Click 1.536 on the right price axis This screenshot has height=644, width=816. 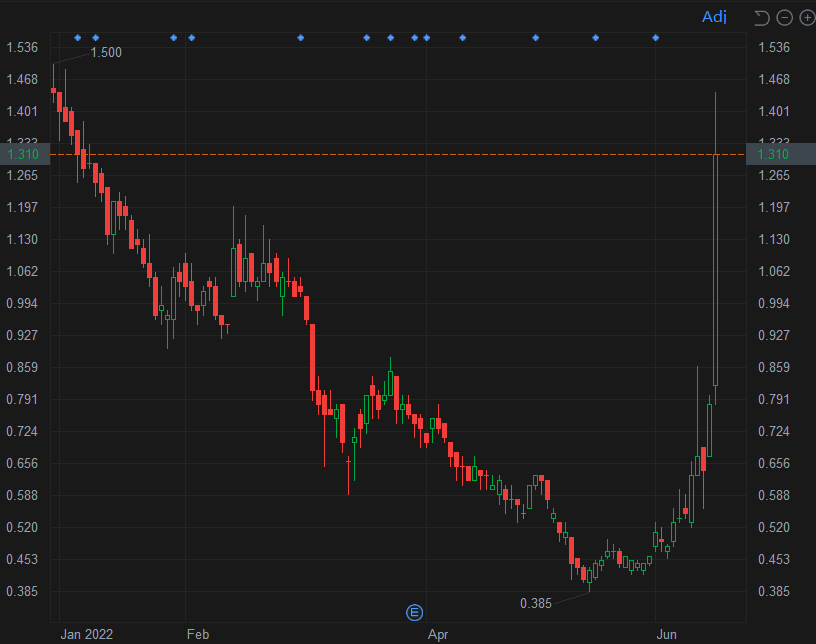774,47
